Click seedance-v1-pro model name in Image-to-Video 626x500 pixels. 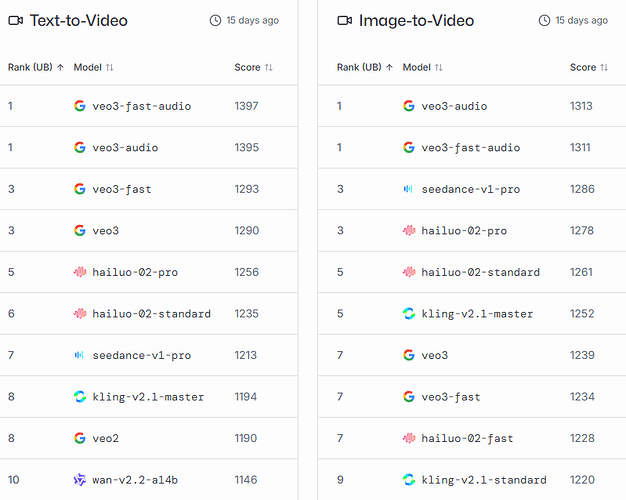pos(471,189)
